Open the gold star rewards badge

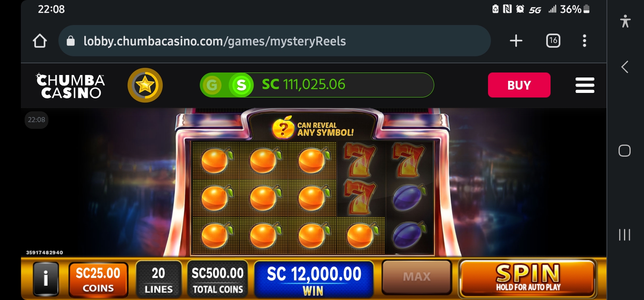pos(145,85)
